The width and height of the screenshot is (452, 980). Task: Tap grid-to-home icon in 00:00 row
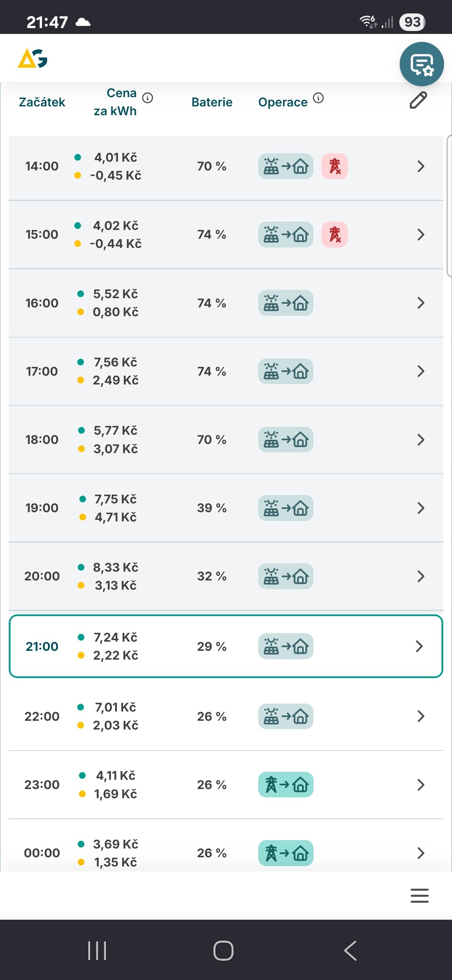point(286,853)
